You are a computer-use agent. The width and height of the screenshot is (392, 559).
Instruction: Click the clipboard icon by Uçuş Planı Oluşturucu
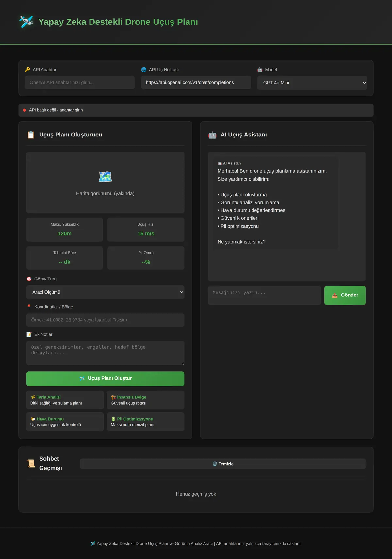31,135
